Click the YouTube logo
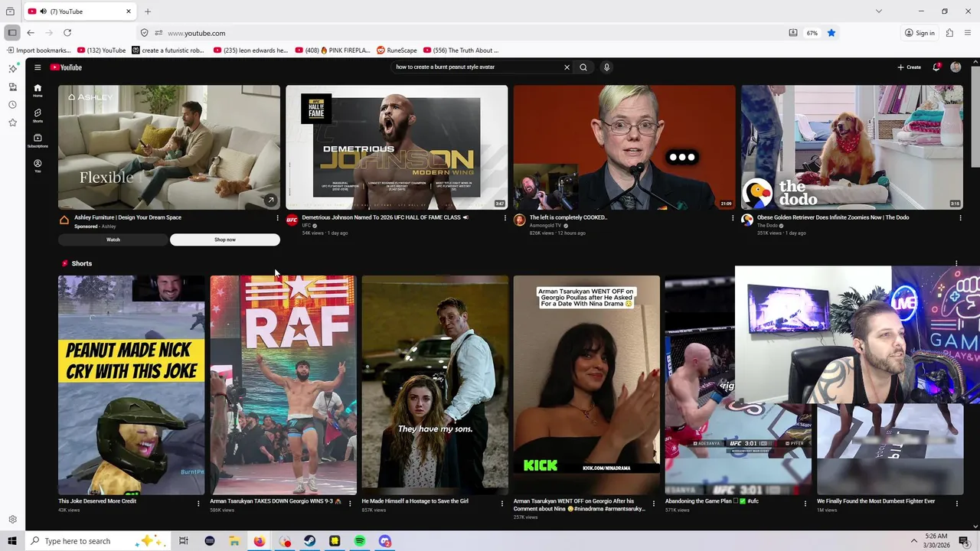The height and width of the screenshot is (551, 980). [x=66, y=67]
